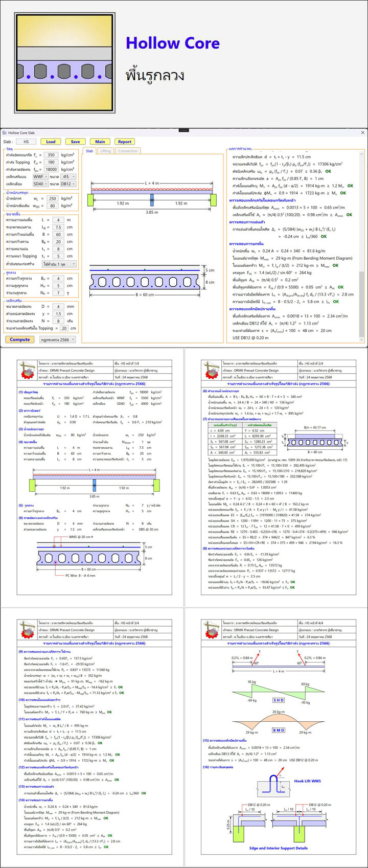This screenshot has width=368, height=868.
Task: Open the design code dropdown beside Compute
Action: [x=58, y=339]
